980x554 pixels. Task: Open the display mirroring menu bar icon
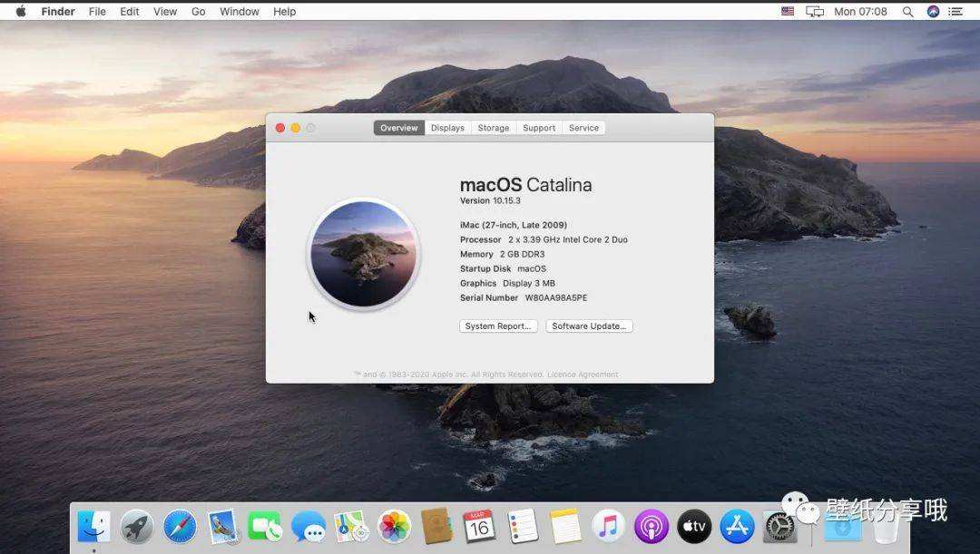click(814, 11)
